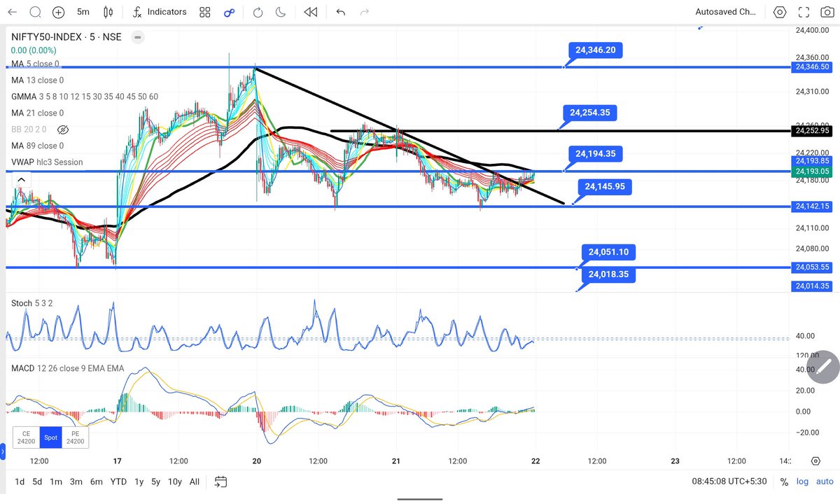Viewport: 840px width, 504px height.
Task: Toggle percent scale mode
Action: [784, 482]
